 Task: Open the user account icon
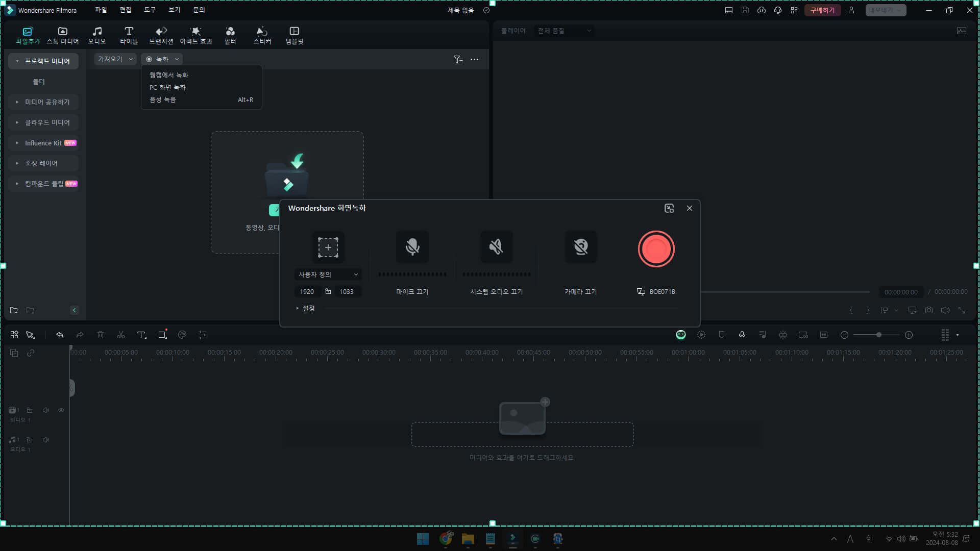(x=851, y=10)
